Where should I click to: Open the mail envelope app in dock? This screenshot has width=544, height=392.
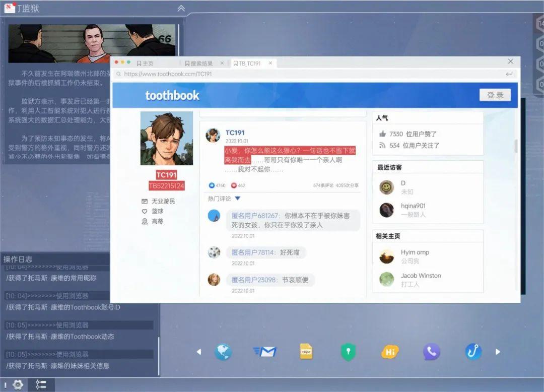265,352
